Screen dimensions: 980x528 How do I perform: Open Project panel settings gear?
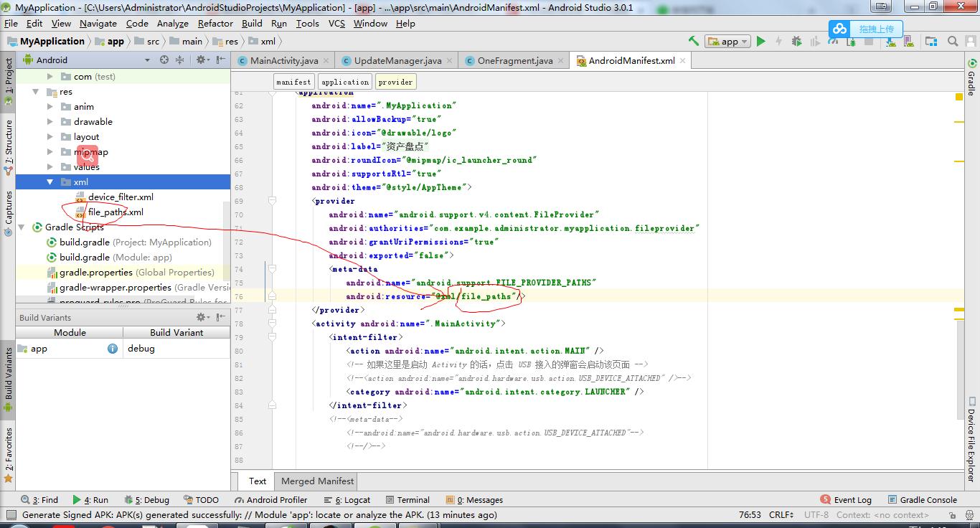point(202,60)
